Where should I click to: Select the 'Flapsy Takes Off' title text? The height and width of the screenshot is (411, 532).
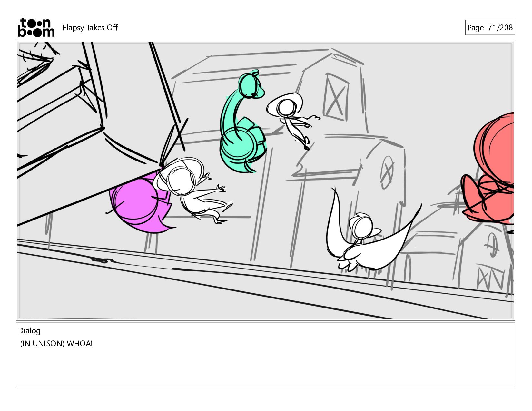90,28
